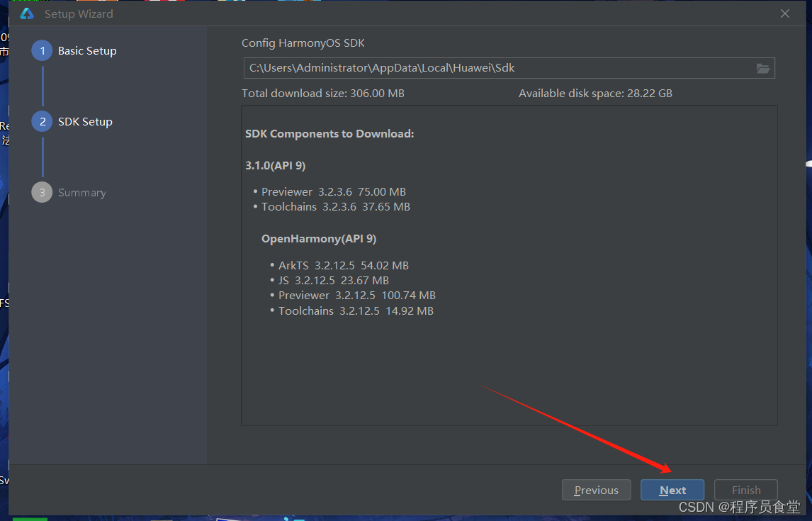Viewport: 812px width, 521px height.
Task: Click the 'OpenHarmony(API 9)' heading
Action: (x=318, y=239)
